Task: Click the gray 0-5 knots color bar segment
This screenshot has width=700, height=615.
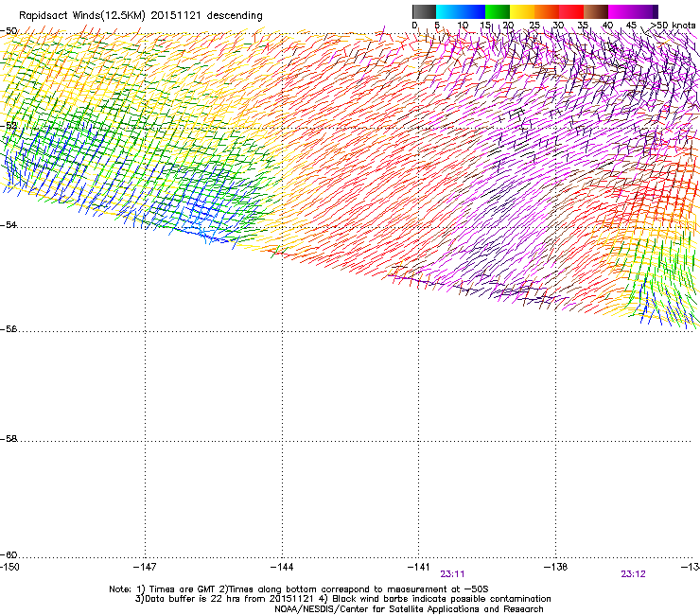Action: click(x=424, y=11)
